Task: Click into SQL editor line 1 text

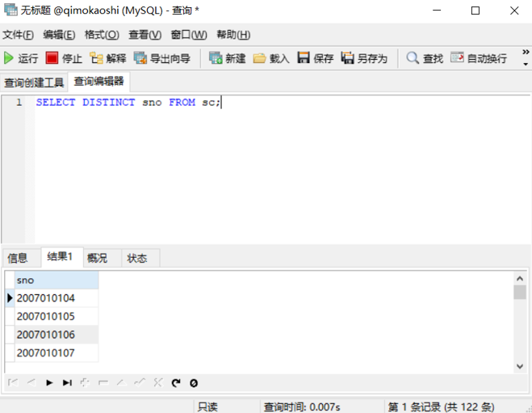Action: [128, 102]
